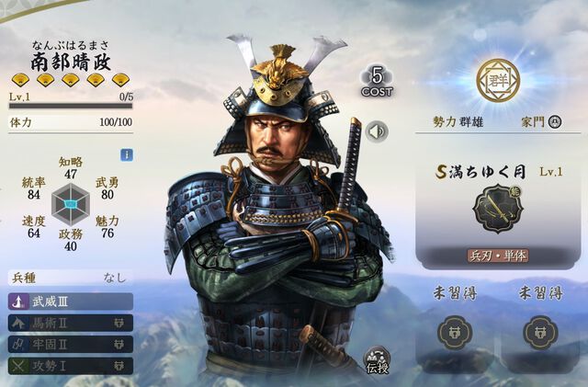Open the 家門 family crest icon
588x387 pixels.
click(555, 121)
